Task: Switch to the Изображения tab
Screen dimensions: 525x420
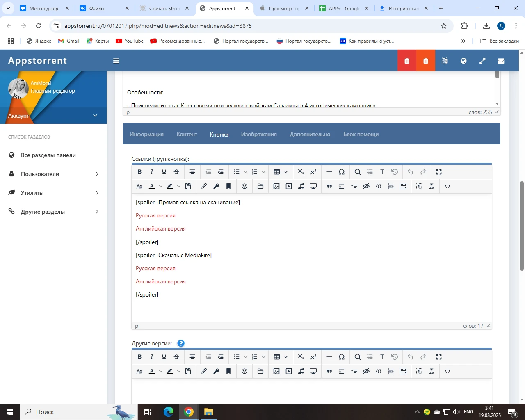Action: point(259,134)
